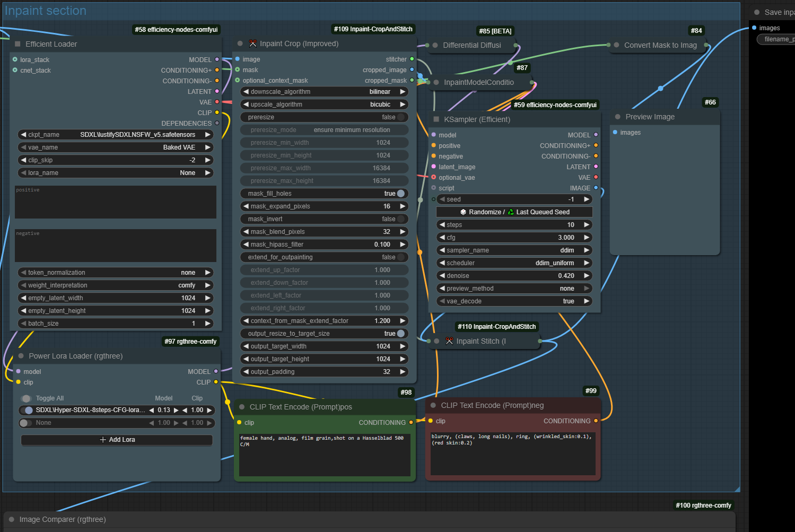Image resolution: width=795 pixels, height=532 pixels.
Task: Click the Add Lora button
Action: pos(117,440)
